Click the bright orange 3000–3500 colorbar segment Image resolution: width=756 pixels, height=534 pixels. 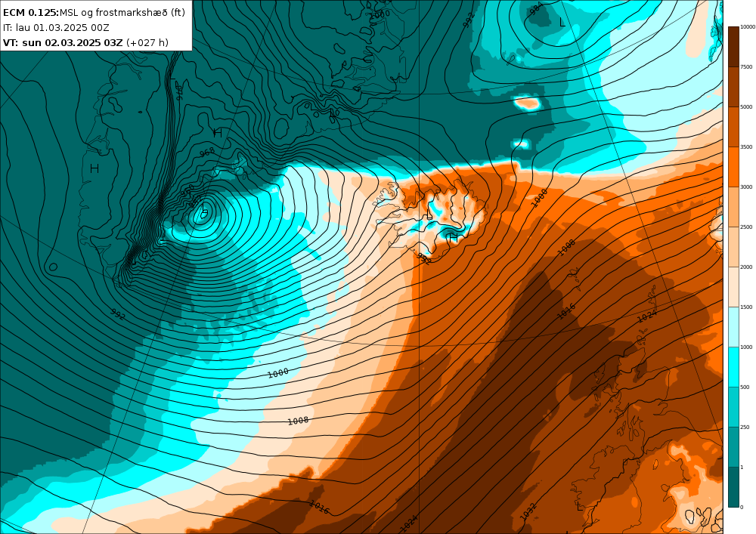(733, 167)
